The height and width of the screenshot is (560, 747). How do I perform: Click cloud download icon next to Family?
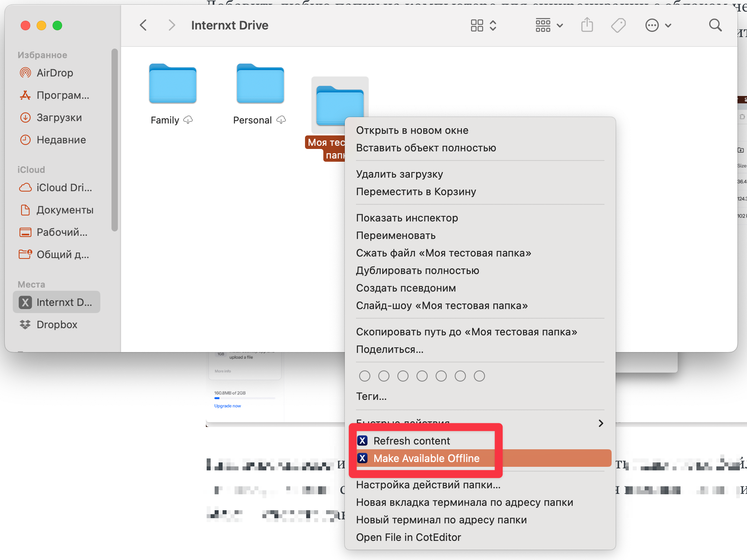click(x=188, y=120)
